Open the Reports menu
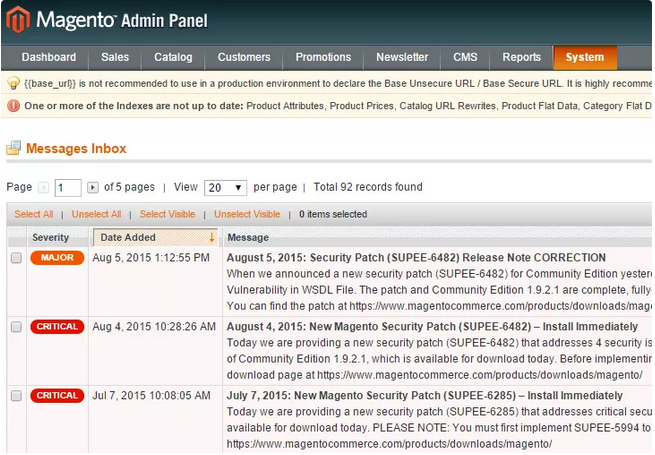 (x=522, y=57)
